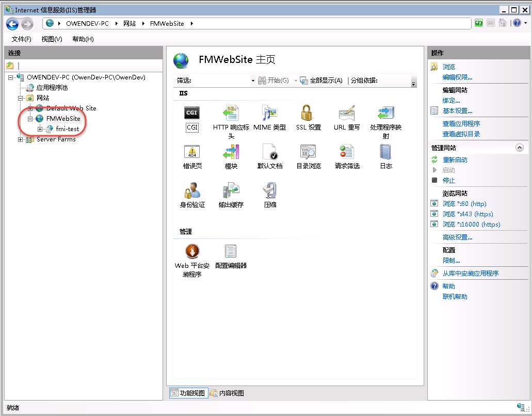
Task: Click the 联机帮助 link
Action: [x=455, y=297]
